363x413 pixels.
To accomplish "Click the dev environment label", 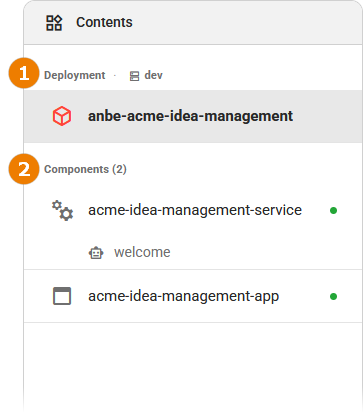I will click(153, 75).
